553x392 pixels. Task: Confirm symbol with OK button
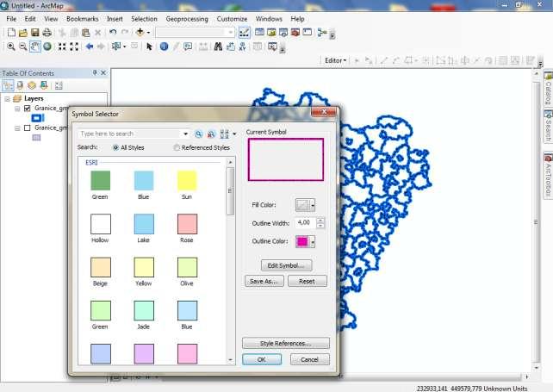(262, 359)
